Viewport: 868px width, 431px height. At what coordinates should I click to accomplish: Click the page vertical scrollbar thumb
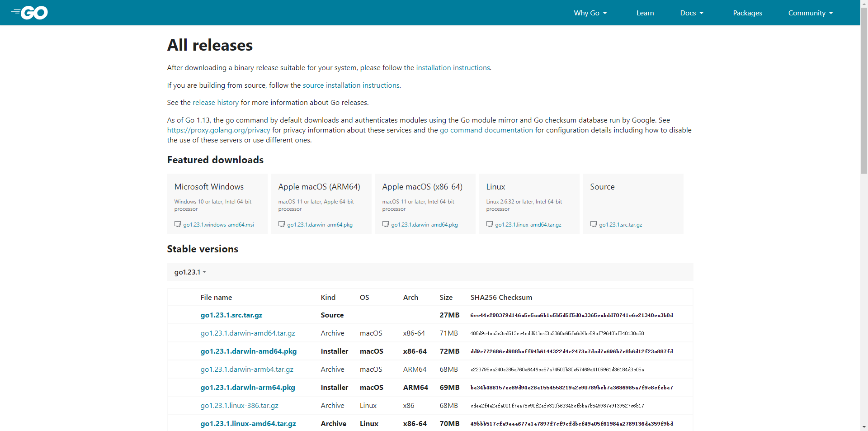[x=864, y=90]
